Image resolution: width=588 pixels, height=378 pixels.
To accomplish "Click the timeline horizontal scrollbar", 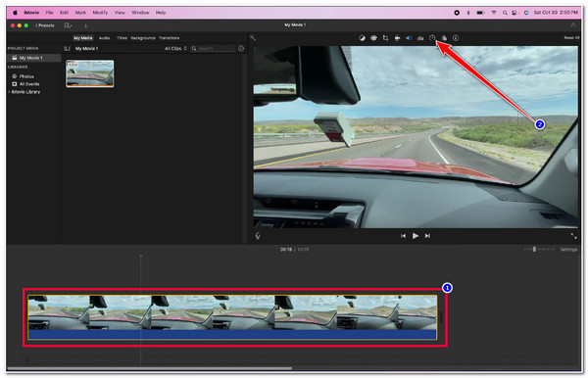I will pos(149,368).
